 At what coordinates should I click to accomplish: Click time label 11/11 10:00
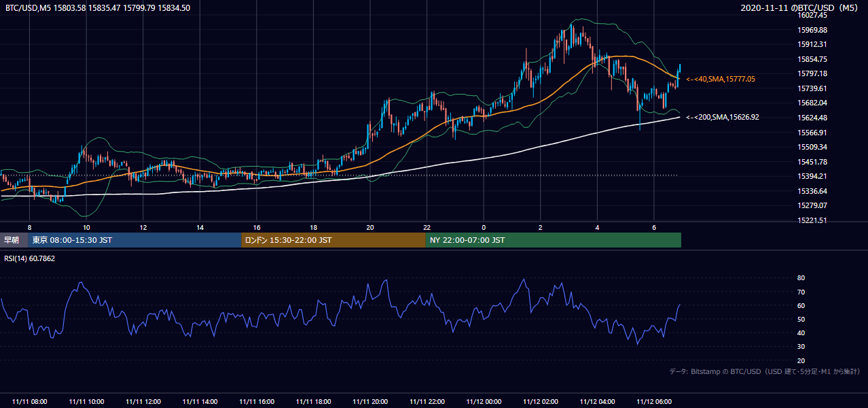point(86,402)
